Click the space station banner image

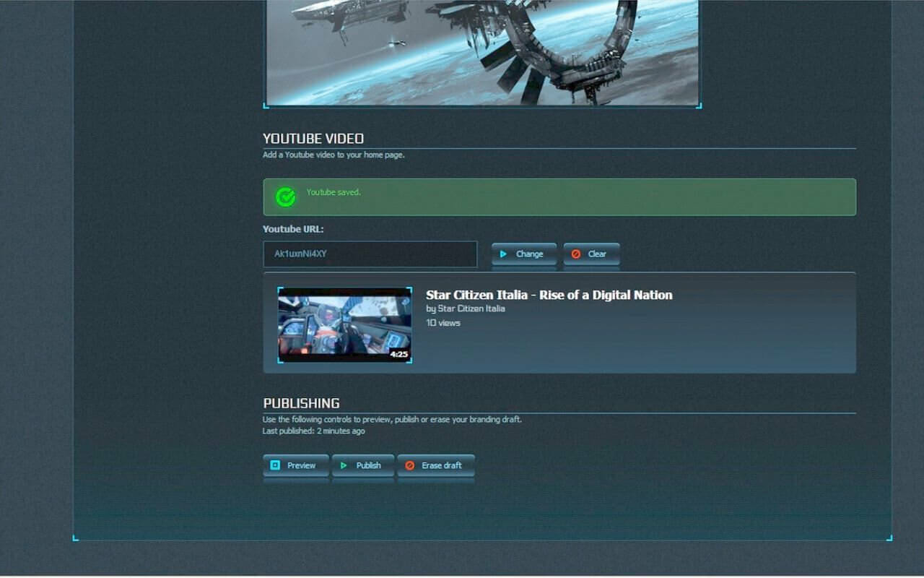coord(482,52)
